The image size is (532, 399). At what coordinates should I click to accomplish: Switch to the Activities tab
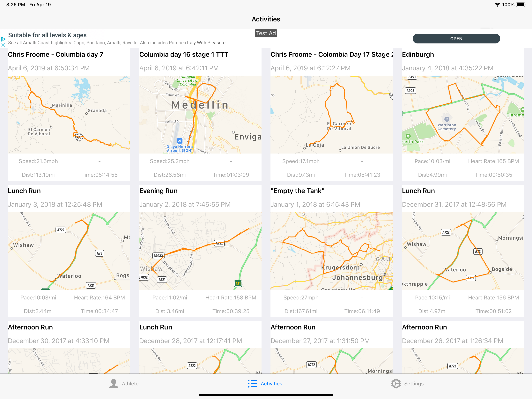tap(265, 384)
